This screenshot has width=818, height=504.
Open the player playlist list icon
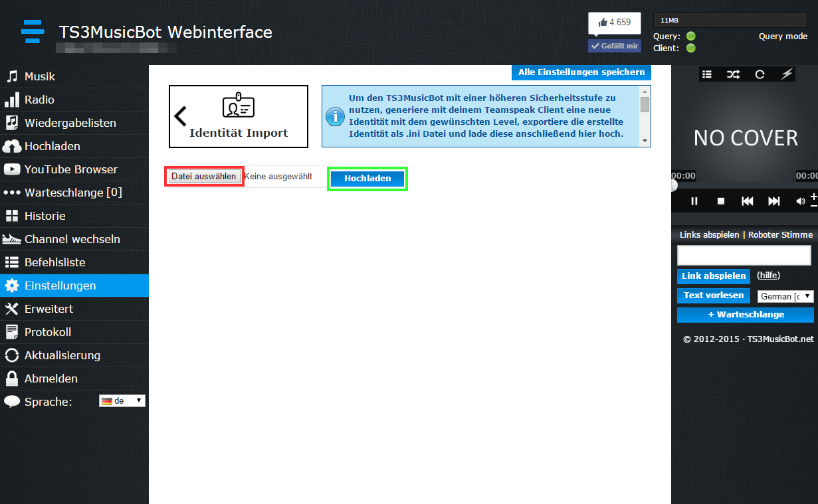click(707, 74)
